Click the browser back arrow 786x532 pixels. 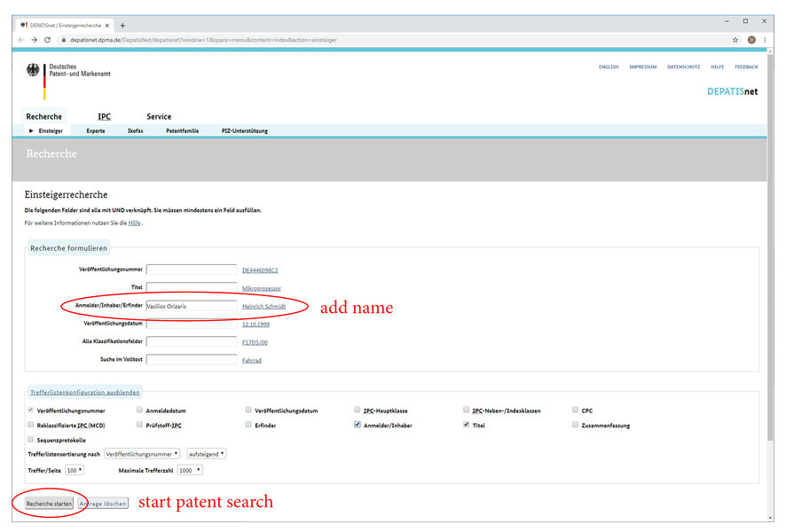[21, 40]
